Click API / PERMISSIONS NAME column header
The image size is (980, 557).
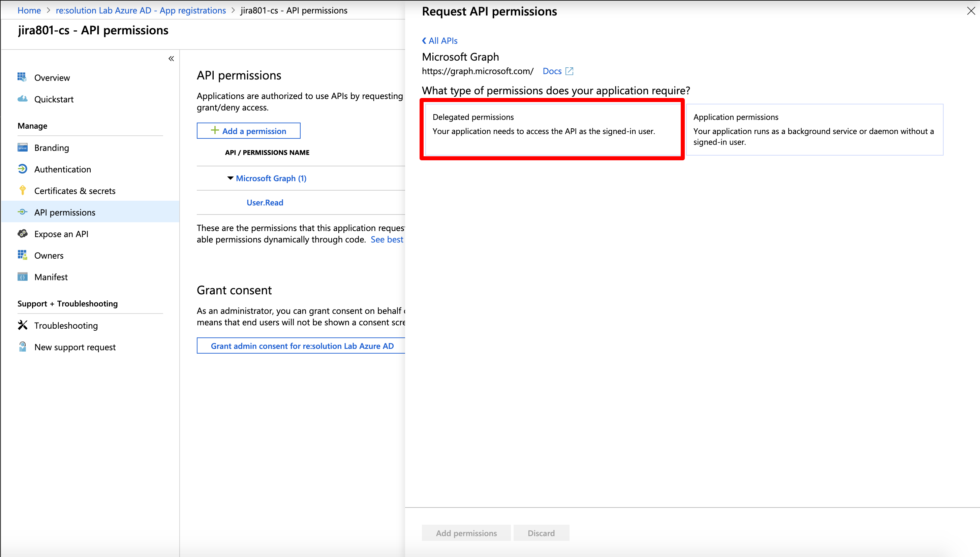(267, 152)
